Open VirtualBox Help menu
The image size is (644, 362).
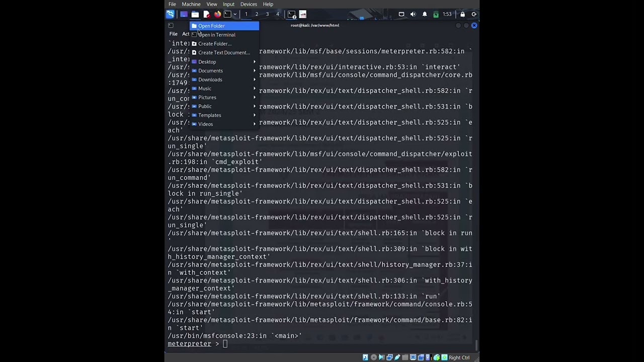pyautogui.click(x=268, y=4)
